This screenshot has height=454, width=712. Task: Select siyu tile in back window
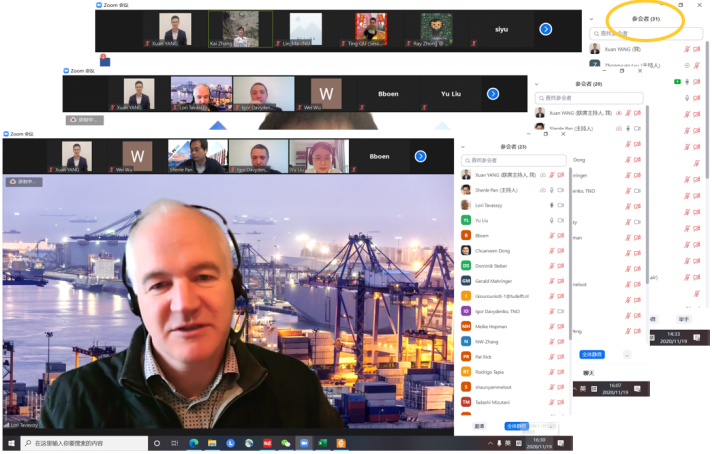click(501, 29)
